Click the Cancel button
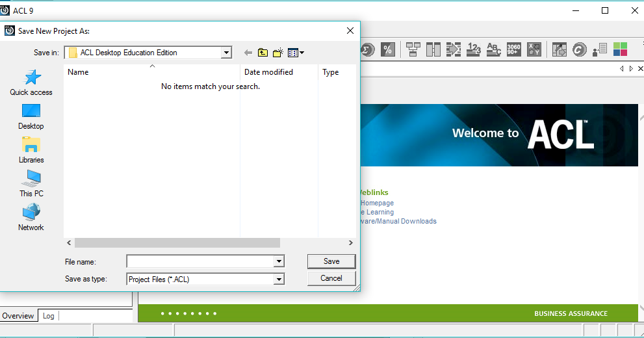 click(x=331, y=278)
